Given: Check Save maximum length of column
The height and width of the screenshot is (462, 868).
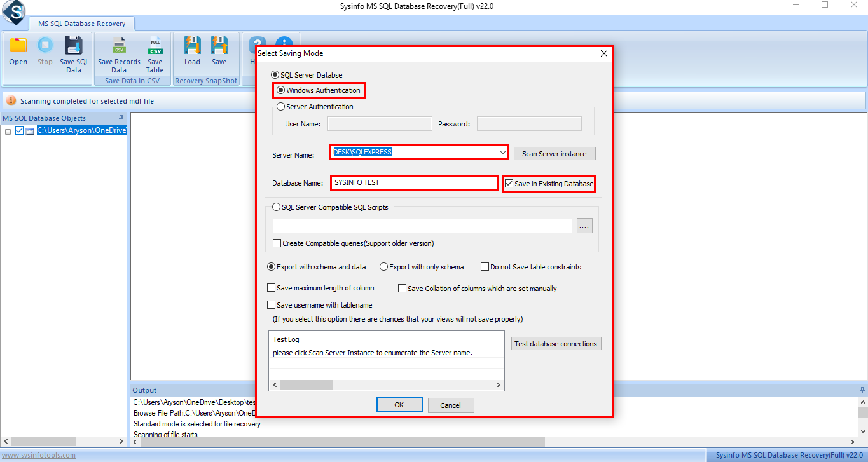Looking at the screenshot, I should click(x=272, y=288).
